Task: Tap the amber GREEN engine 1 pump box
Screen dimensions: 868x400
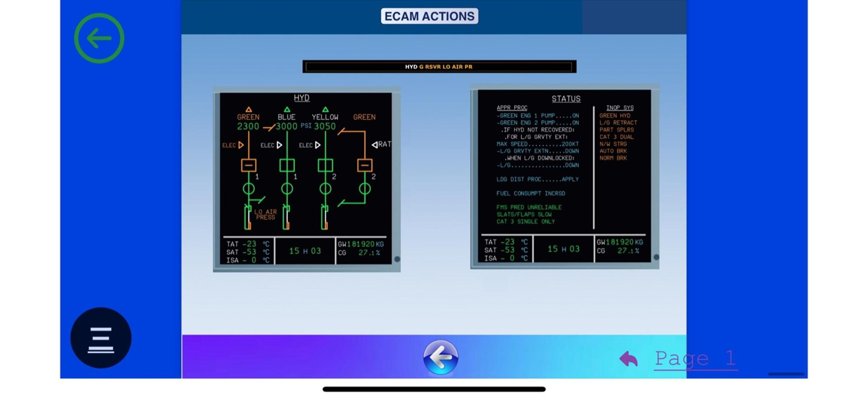Action: coord(249,165)
